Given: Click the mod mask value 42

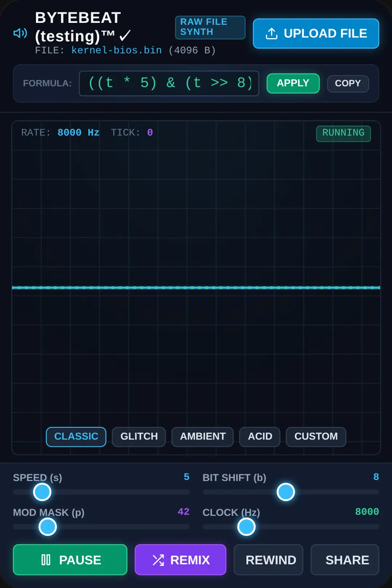Looking at the screenshot, I should 184,511.
